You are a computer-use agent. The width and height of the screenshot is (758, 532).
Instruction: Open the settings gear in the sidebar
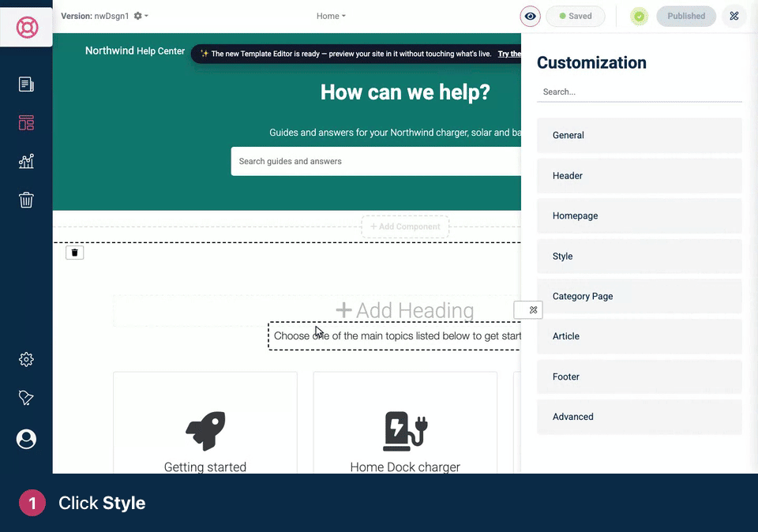point(26,359)
